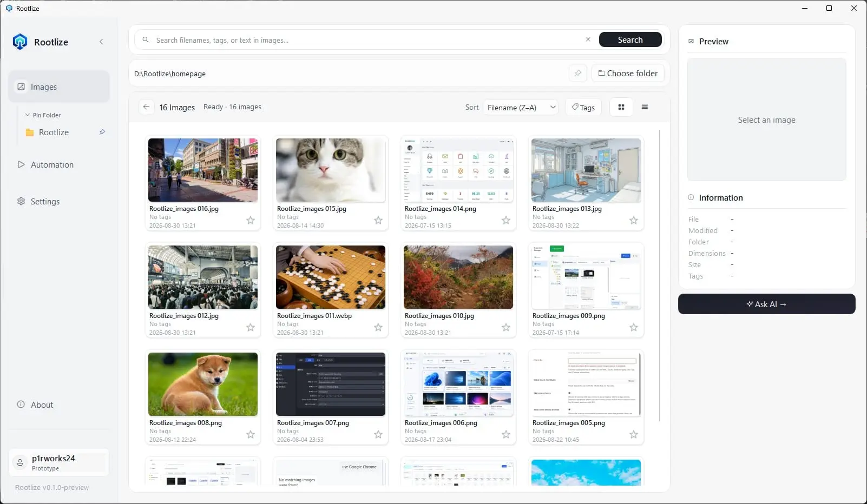Image resolution: width=867 pixels, height=504 pixels.
Task: Favorite Rootlize_images 006.png
Action: (x=506, y=434)
